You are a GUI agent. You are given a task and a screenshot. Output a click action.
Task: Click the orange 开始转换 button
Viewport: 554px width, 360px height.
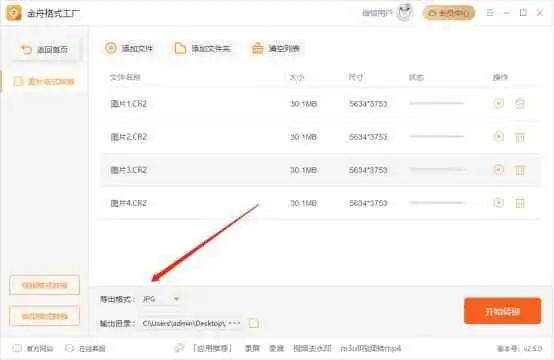tap(502, 311)
